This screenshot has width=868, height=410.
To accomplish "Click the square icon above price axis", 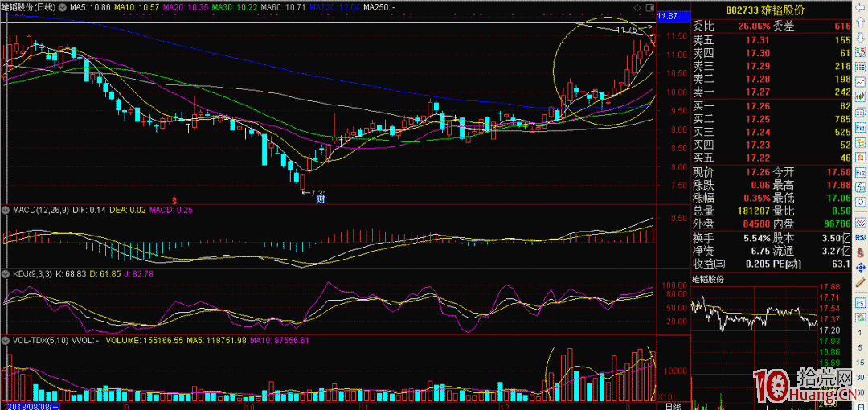I will pyautogui.click(x=650, y=8).
